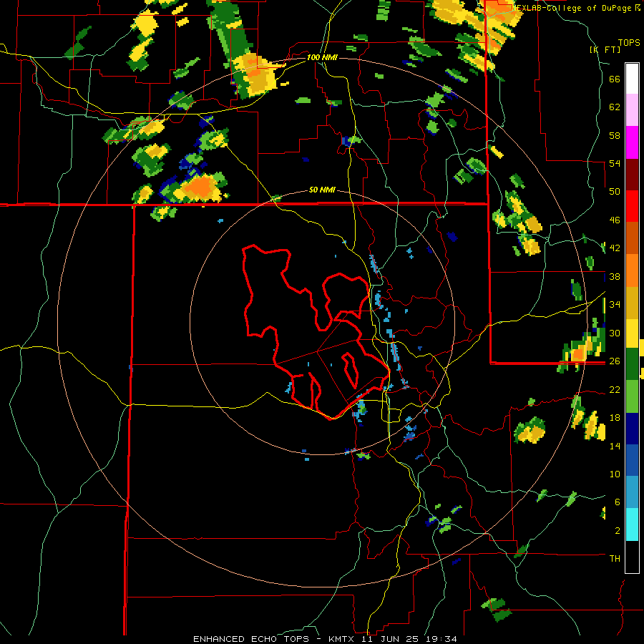Image resolution: width=644 pixels, height=644 pixels.
Task: Pick the burnt orange legend swatch
Action: [x=632, y=238]
